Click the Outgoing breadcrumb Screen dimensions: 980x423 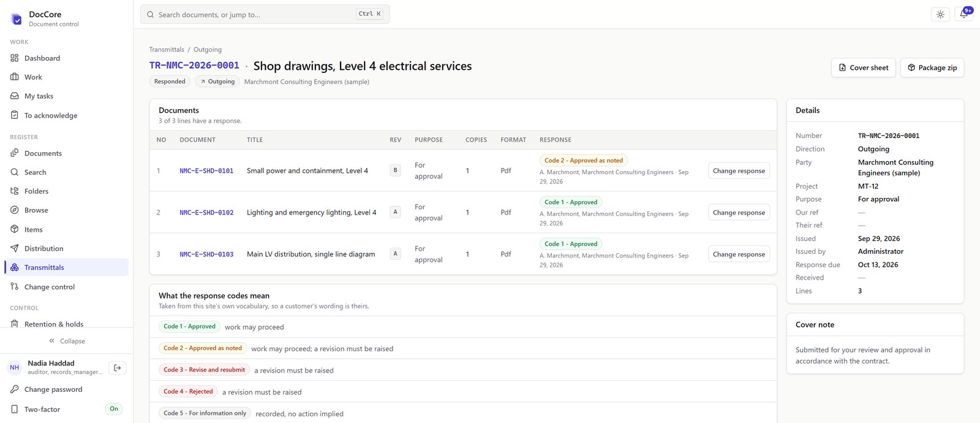(208, 50)
